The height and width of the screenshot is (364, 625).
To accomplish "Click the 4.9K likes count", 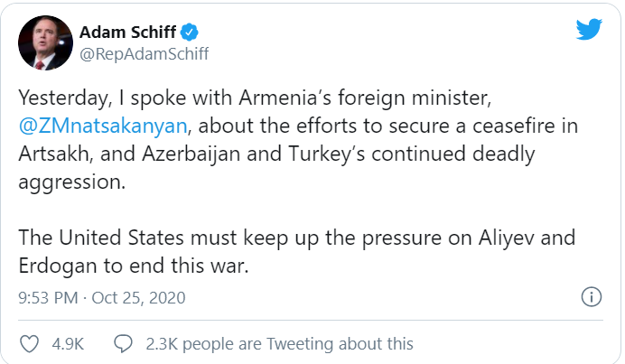I will 68,343.
